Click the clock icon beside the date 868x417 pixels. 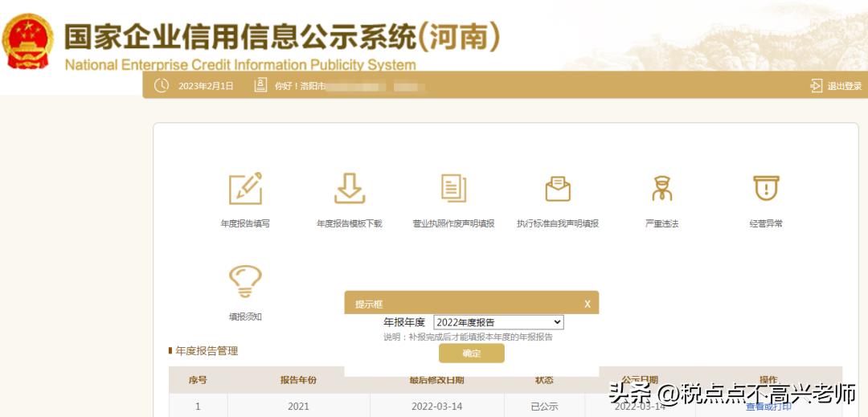[162, 85]
